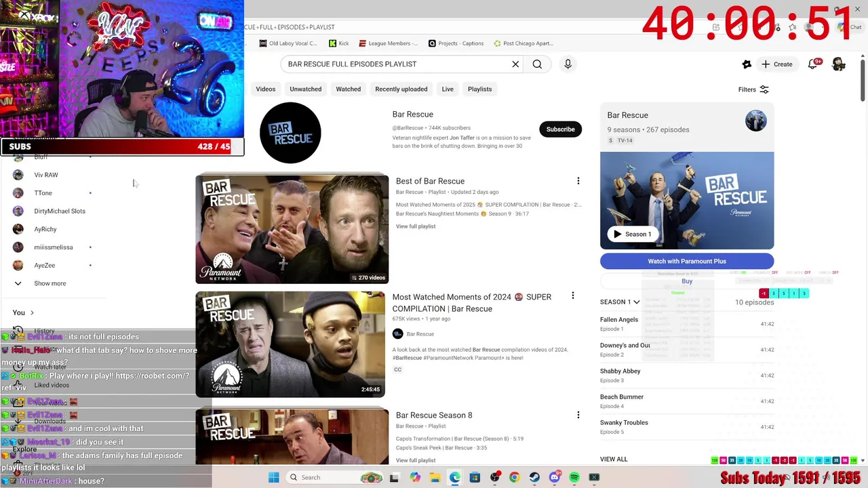This screenshot has height=488, width=868.
Task: Open AyRichy subscription channel
Action: (45, 229)
